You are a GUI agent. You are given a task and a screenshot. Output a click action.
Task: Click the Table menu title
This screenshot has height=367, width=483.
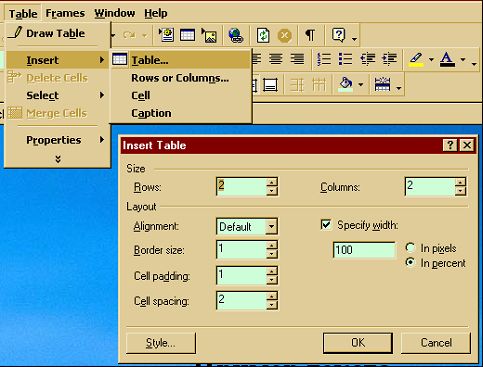(x=23, y=14)
